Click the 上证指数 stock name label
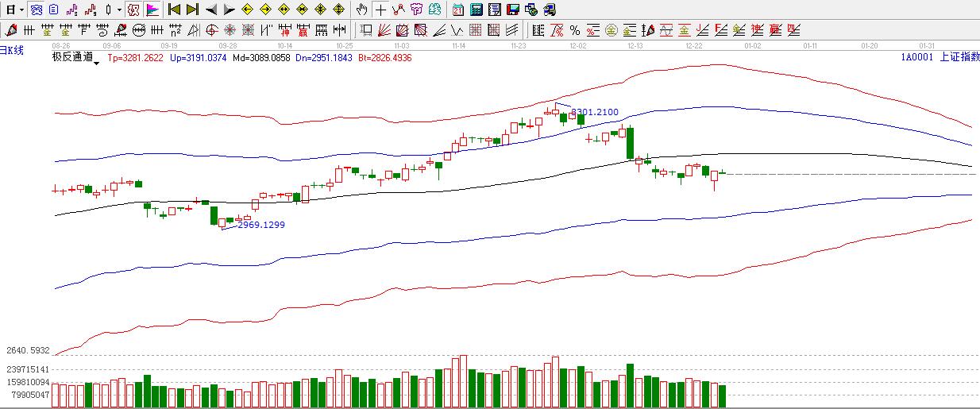Image resolution: width=980 pixels, height=409 pixels. pos(958,56)
